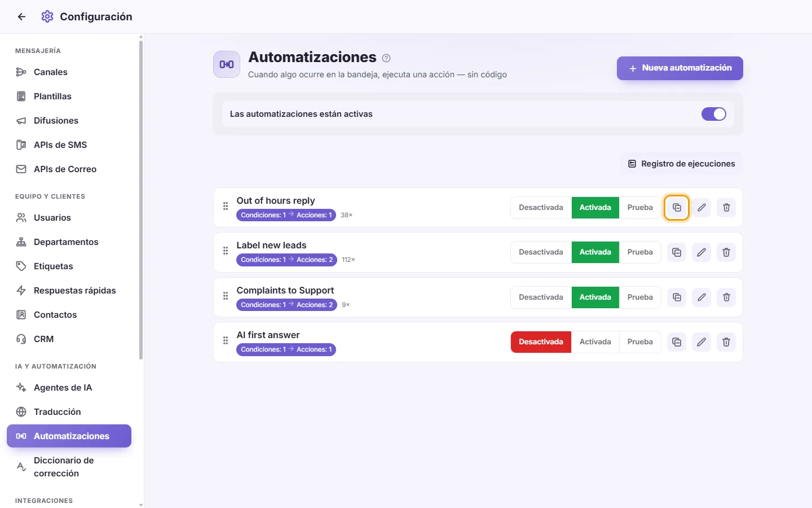Edit the Label new leads automation
The image size is (812, 508).
701,252
